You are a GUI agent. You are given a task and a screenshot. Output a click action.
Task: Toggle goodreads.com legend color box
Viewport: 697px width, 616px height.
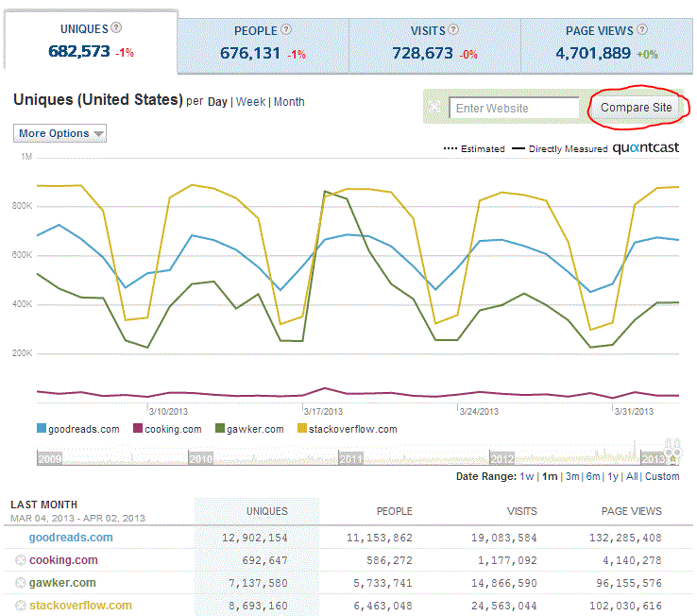coord(42,429)
